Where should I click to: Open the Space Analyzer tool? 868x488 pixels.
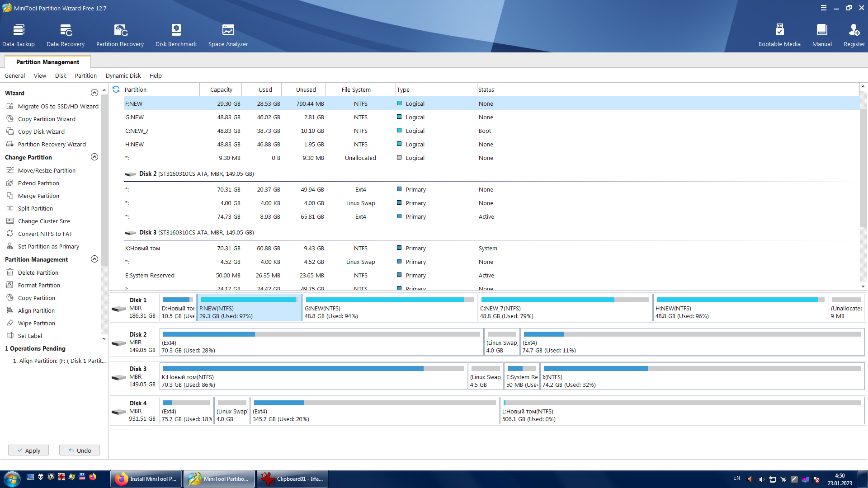228,35
